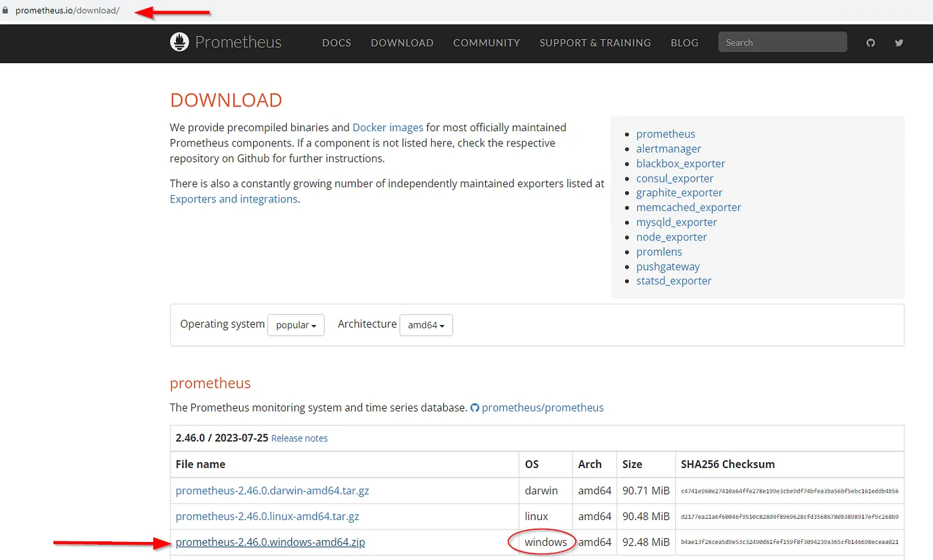Click into the Search input field

coord(782,43)
